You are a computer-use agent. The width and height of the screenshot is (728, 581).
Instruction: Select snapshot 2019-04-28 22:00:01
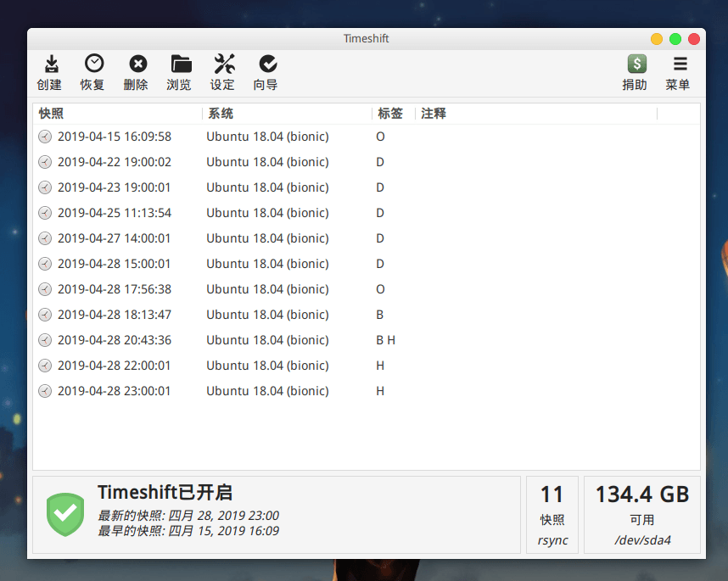(x=367, y=366)
